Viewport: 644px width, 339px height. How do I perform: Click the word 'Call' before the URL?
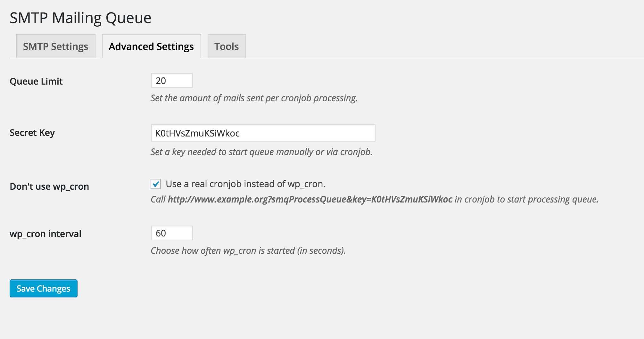pyautogui.click(x=158, y=199)
